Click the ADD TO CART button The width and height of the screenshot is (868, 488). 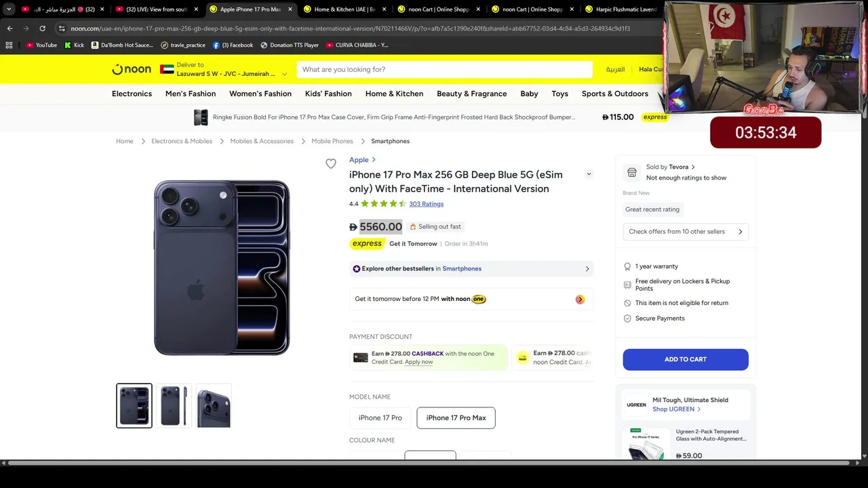coord(686,359)
